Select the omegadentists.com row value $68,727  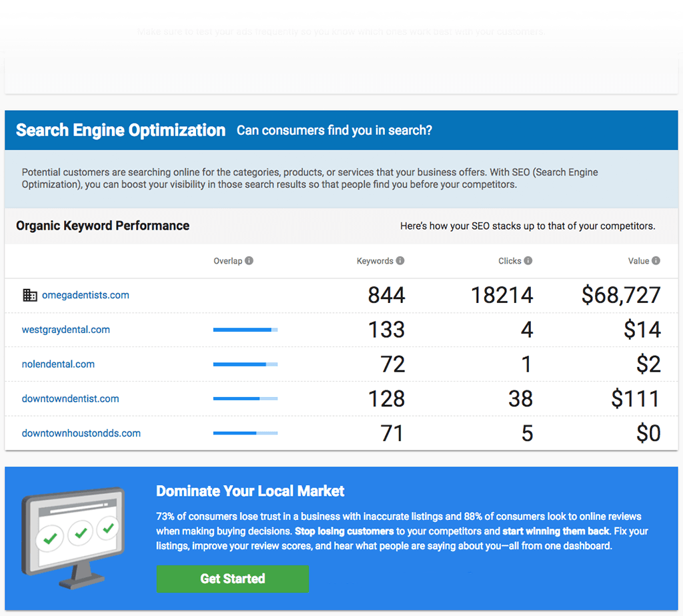coord(622,295)
